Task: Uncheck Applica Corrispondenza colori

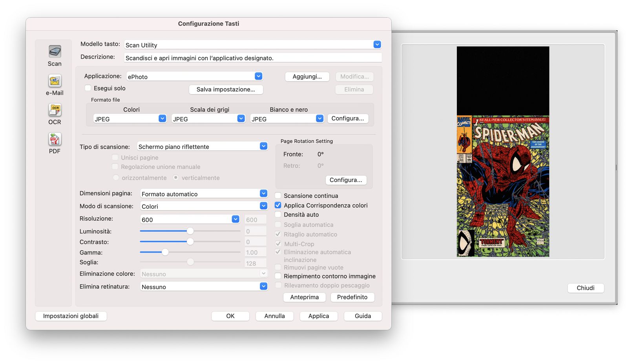Action: click(x=278, y=205)
